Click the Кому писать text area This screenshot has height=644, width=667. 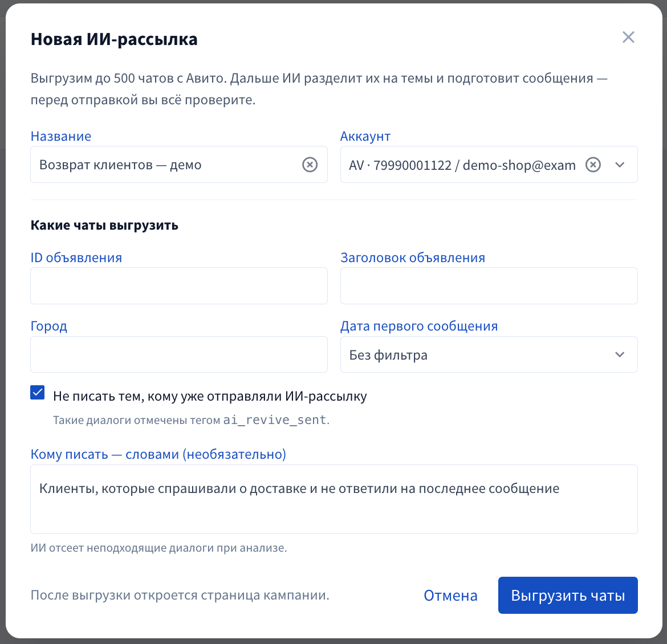(334, 499)
